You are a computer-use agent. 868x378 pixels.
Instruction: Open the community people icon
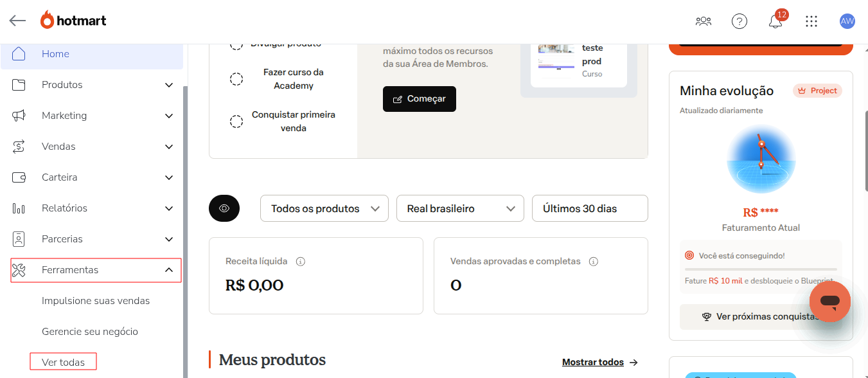point(704,21)
